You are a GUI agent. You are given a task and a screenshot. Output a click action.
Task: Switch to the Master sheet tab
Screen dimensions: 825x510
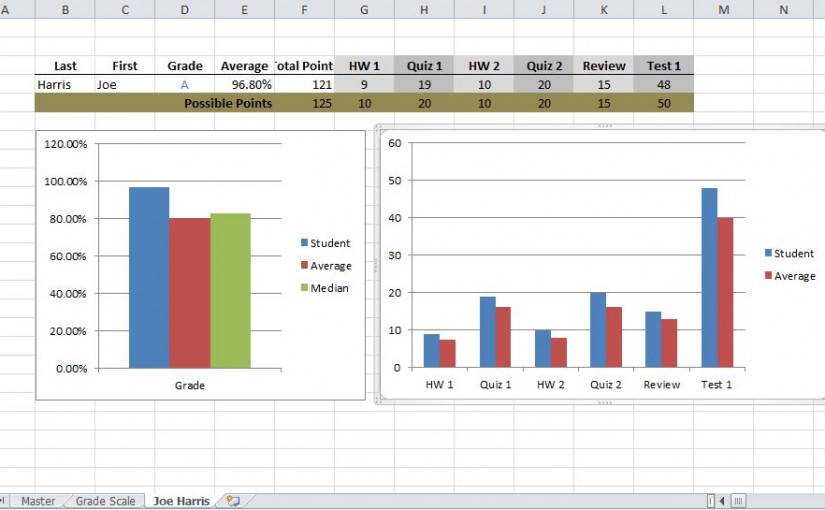tap(38, 501)
